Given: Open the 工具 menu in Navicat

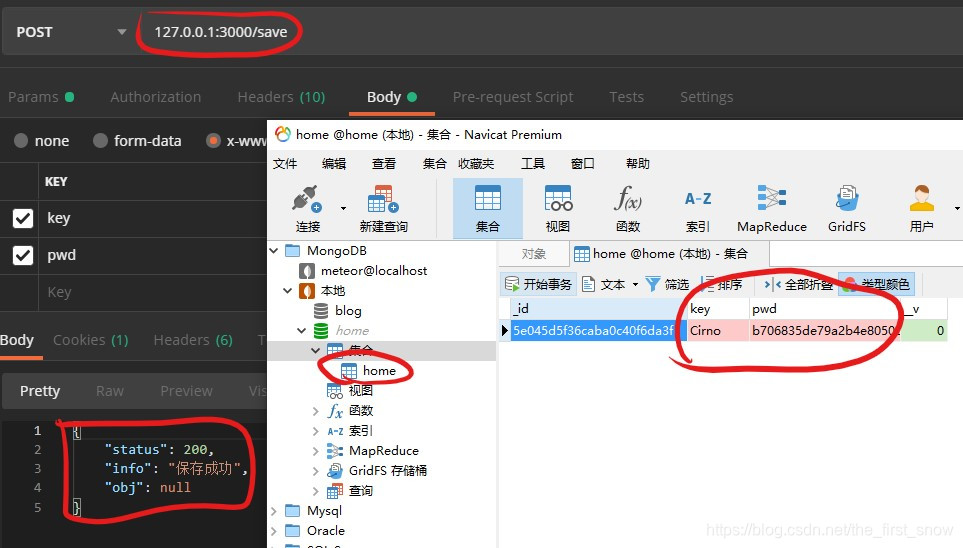Looking at the screenshot, I should (x=533, y=164).
